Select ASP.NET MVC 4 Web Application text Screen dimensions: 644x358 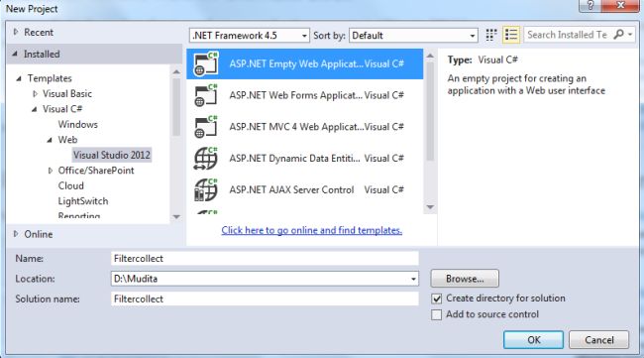tap(296, 127)
